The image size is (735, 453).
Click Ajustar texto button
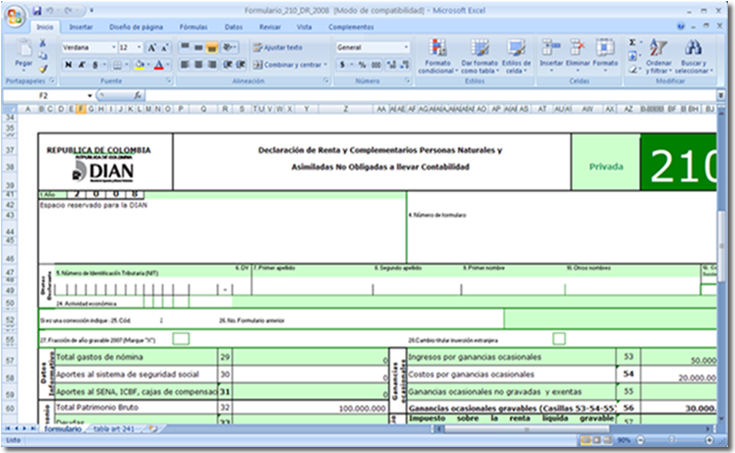click(278, 47)
